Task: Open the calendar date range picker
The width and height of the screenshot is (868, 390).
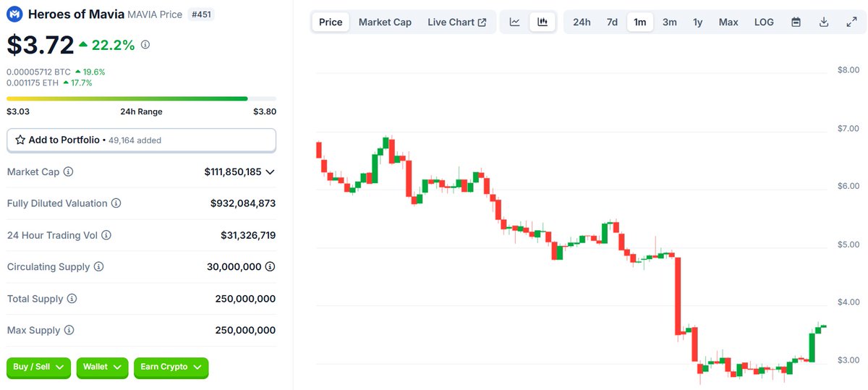Action: [796, 22]
